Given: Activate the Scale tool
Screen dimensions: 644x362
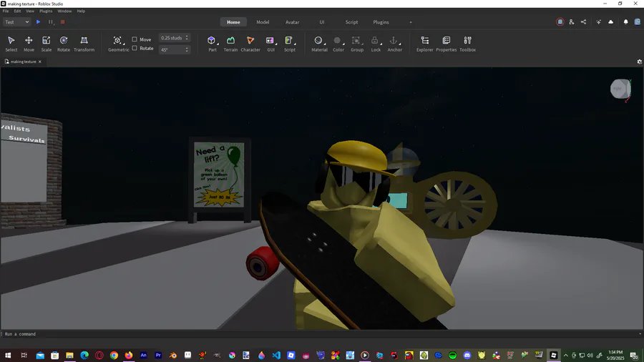Looking at the screenshot, I should coord(46,44).
